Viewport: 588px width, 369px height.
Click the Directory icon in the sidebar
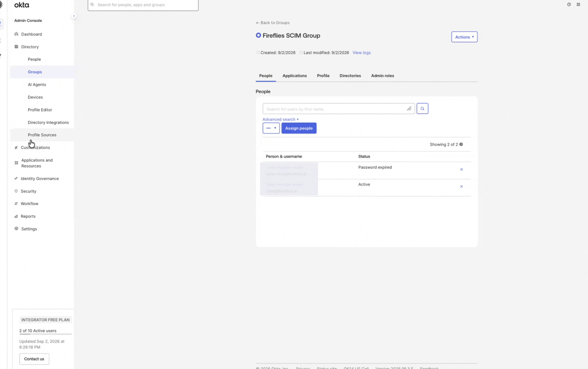click(16, 47)
